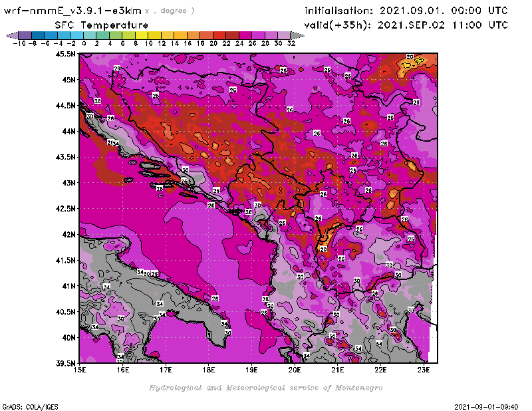The image size is (532, 411).
Task: Pick the red 20 to 22 legend swatch
Action: tap(219, 35)
